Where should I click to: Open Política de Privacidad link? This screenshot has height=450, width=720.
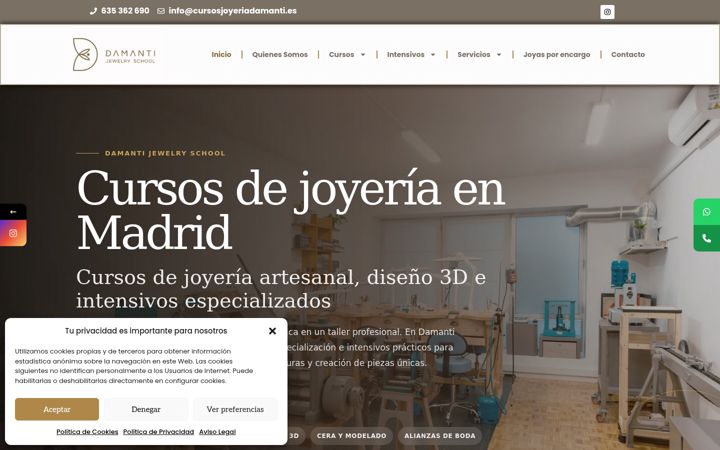coord(158,432)
